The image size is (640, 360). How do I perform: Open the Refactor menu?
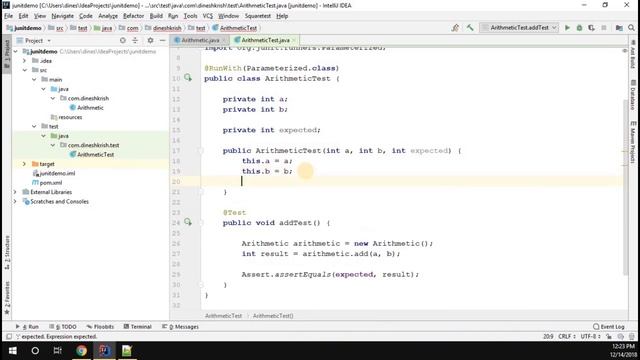pos(133,16)
